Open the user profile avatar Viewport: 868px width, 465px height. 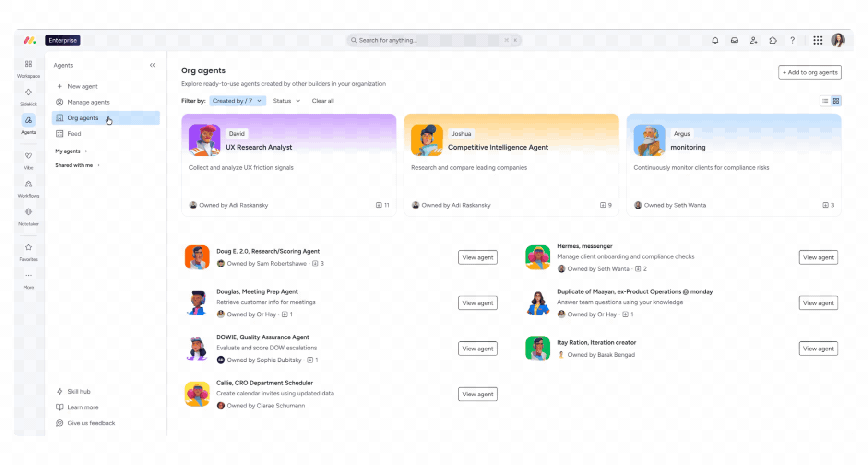[838, 40]
